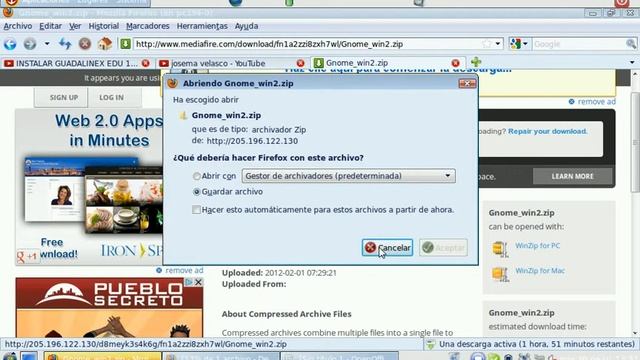Bookmark this page with the star icon
Viewport: 640px width, 360px height.
(x=487, y=44)
